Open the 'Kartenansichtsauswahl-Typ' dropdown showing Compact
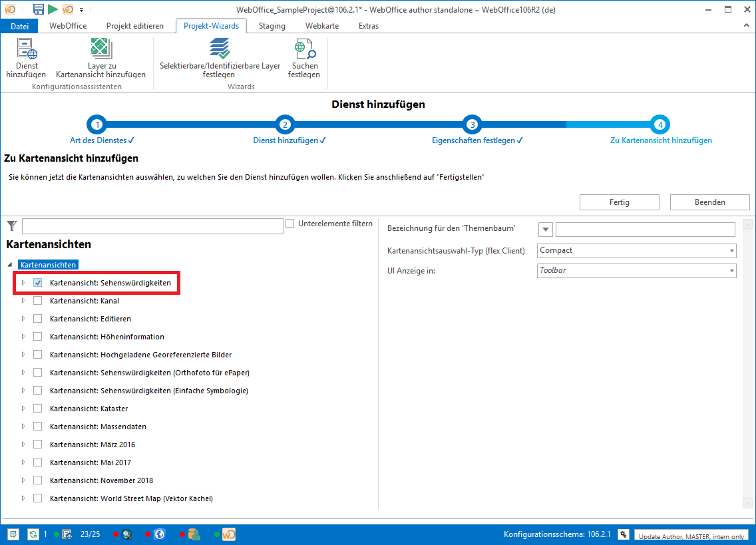 click(731, 250)
